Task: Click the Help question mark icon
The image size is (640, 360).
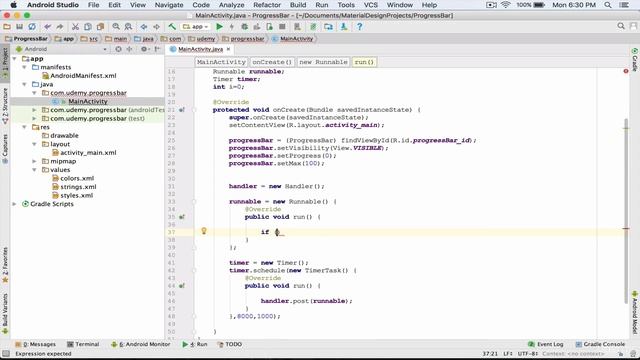Action: click(359, 27)
